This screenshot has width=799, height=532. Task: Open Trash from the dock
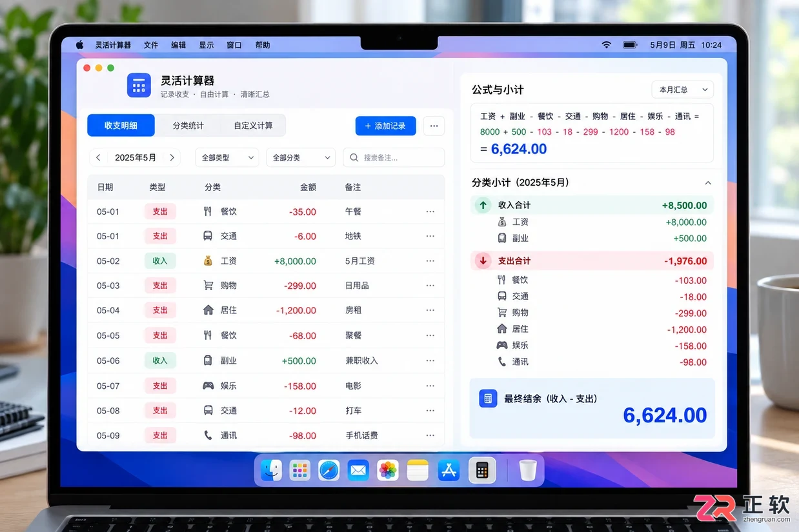point(528,470)
